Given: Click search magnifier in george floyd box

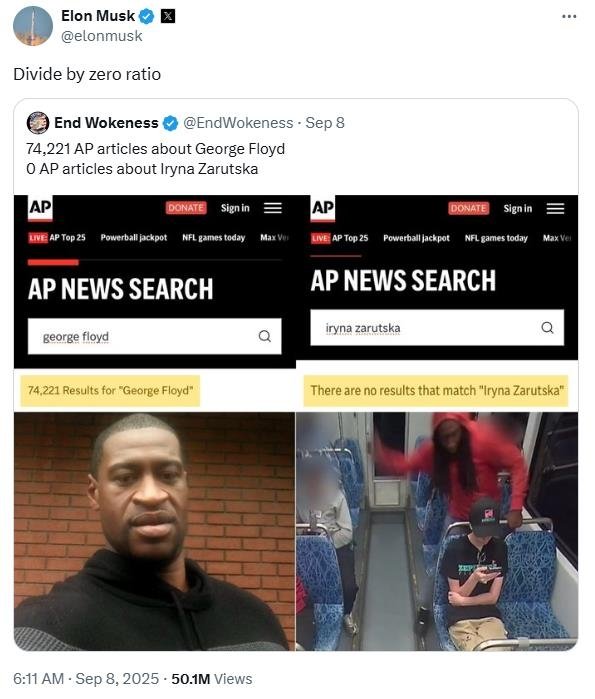Looking at the screenshot, I should [265, 336].
